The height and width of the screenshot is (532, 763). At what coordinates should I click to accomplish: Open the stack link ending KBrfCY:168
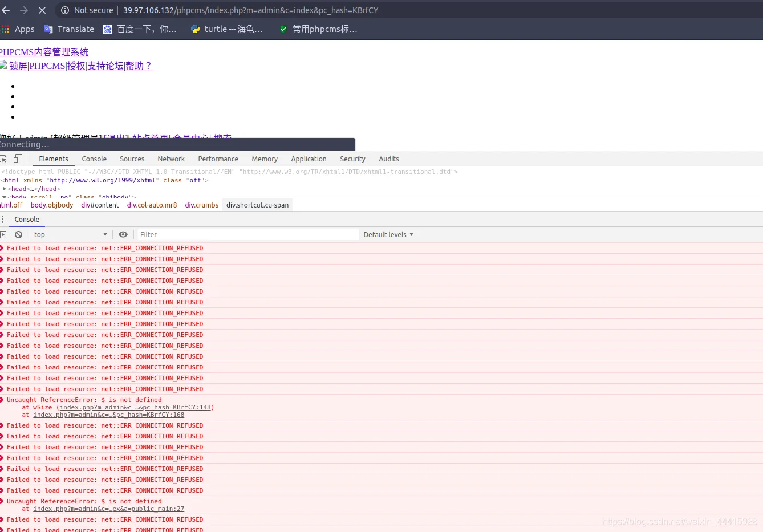tap(109, 415)
